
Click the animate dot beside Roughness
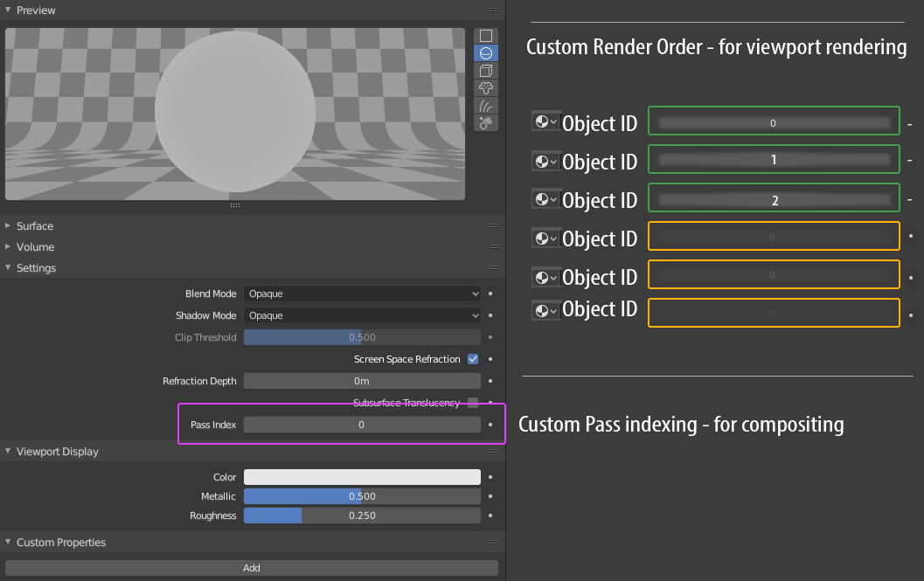pyautogui.click(x=490, y=515)
